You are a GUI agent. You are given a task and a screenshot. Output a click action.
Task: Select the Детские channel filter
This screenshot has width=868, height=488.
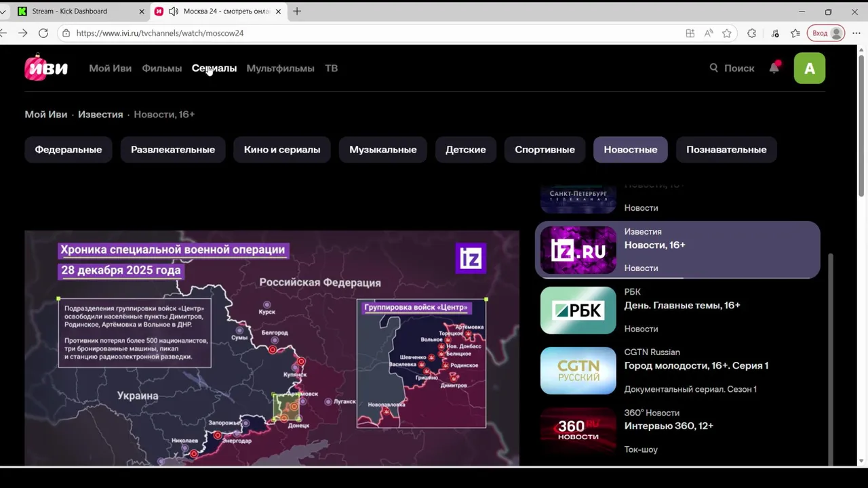466,149
